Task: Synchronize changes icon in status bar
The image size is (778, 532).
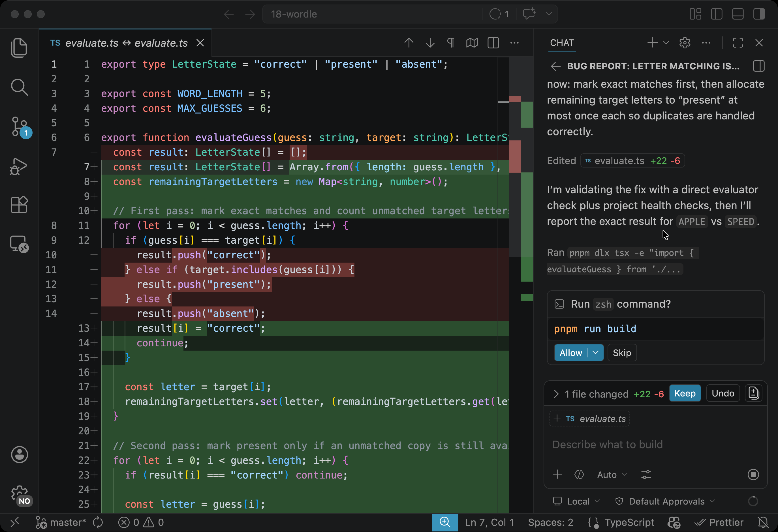Action: click(98, 522)
